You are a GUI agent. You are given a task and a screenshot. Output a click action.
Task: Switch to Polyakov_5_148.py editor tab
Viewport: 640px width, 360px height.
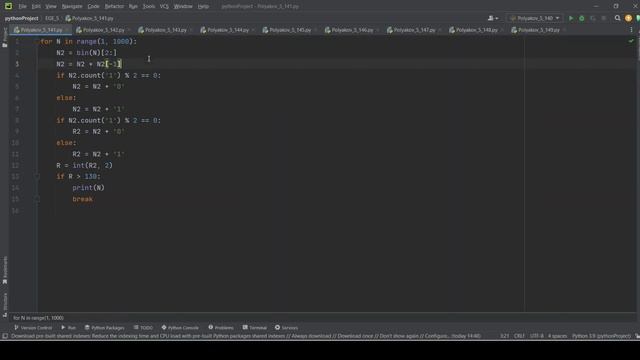pos(476,30)
